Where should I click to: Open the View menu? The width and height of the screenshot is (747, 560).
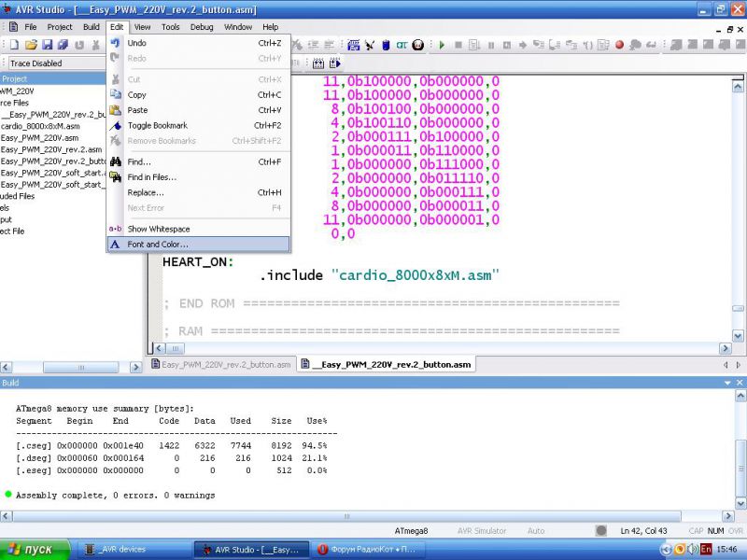click(x=142, y=27)
